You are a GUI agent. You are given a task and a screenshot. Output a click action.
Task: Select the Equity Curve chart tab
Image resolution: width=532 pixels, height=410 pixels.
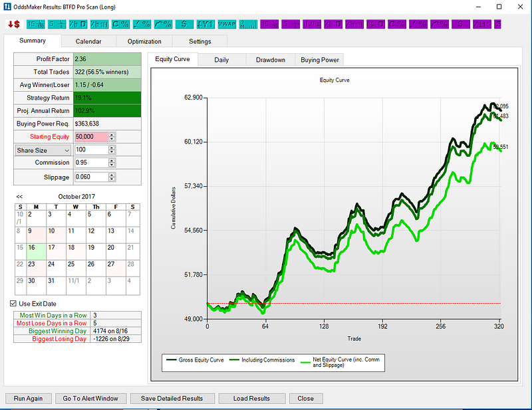[172, 59]
